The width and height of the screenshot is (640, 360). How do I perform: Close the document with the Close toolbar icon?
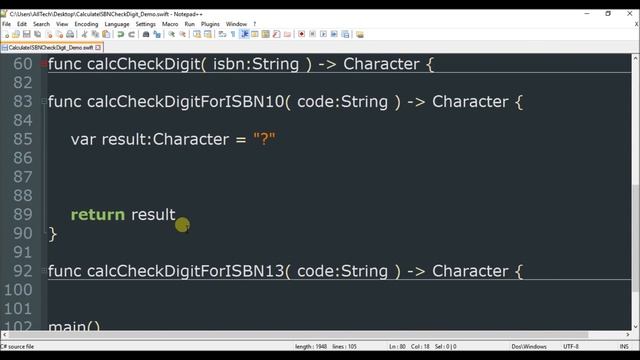point(49,35)
